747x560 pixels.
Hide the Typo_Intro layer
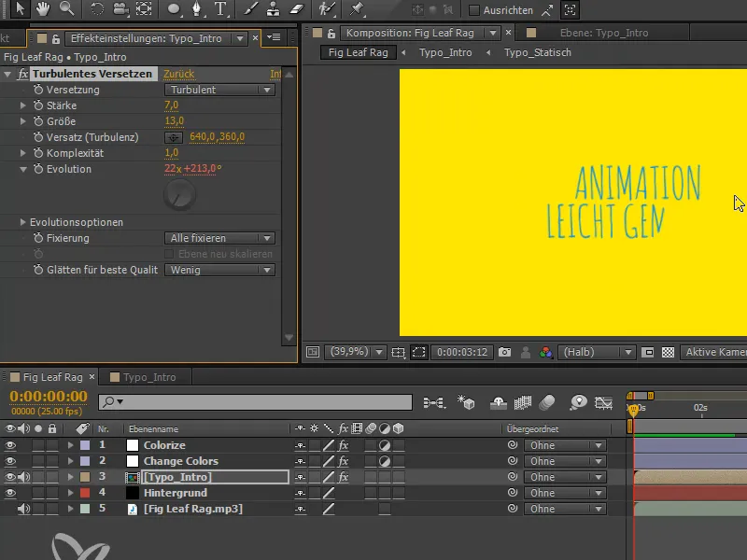pos(10,477)
